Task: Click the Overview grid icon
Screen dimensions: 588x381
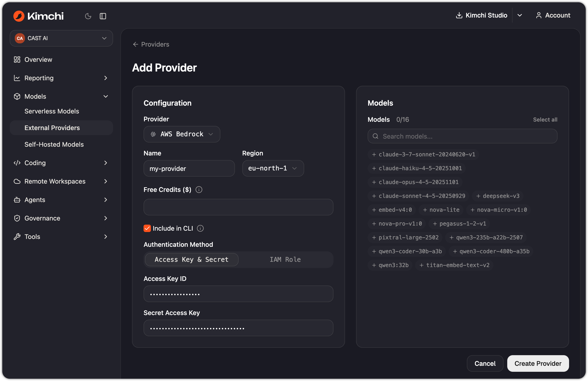Action: pyautogui.click(x=17, y=60)
